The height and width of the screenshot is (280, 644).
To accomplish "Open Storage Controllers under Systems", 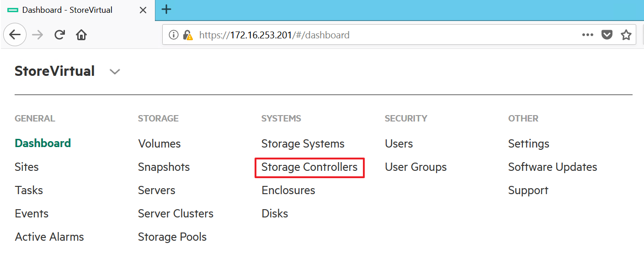I will (x=309, y=167).
